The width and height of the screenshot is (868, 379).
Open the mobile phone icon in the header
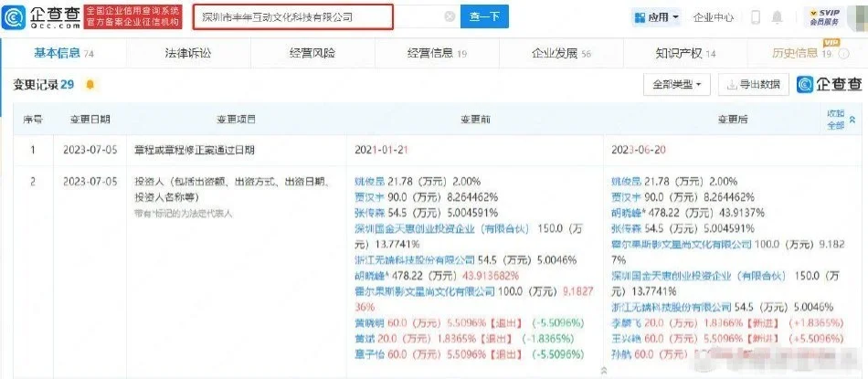click(x=755, y=17)
